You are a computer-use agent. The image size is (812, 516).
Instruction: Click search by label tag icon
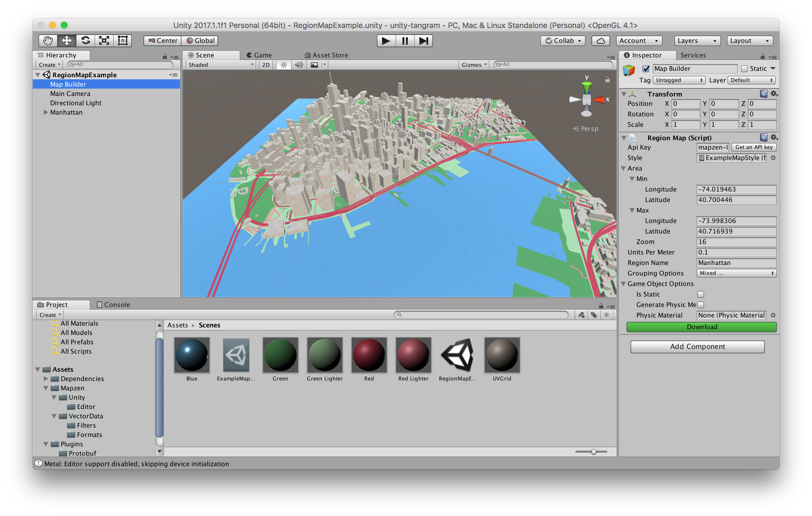[x=594, y=315]
